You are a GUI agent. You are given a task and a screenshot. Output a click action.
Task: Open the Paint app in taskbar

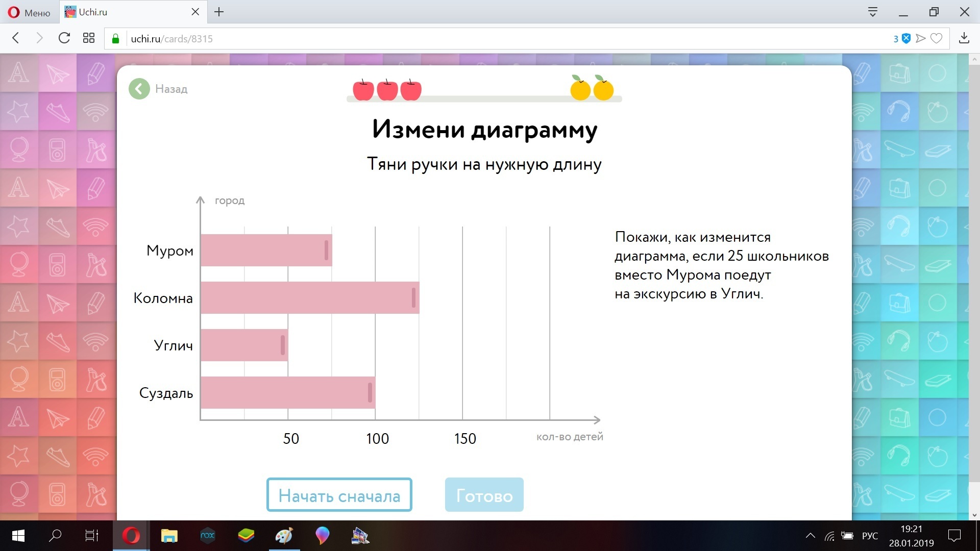tap(284, 536)
